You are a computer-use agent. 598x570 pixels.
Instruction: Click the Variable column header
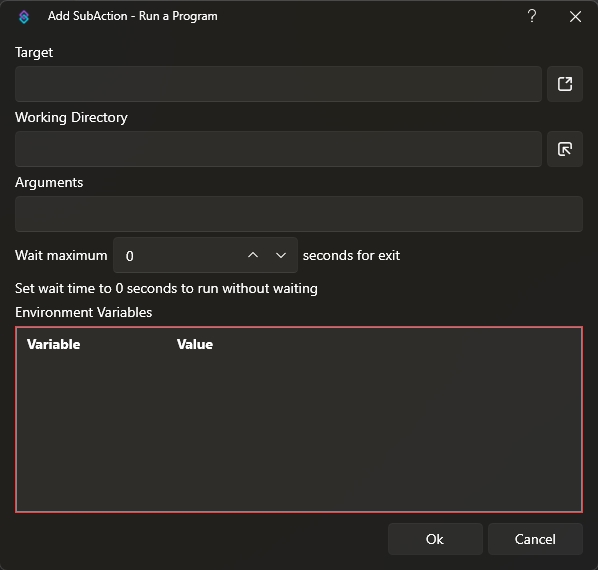click(x=54, y=344)
